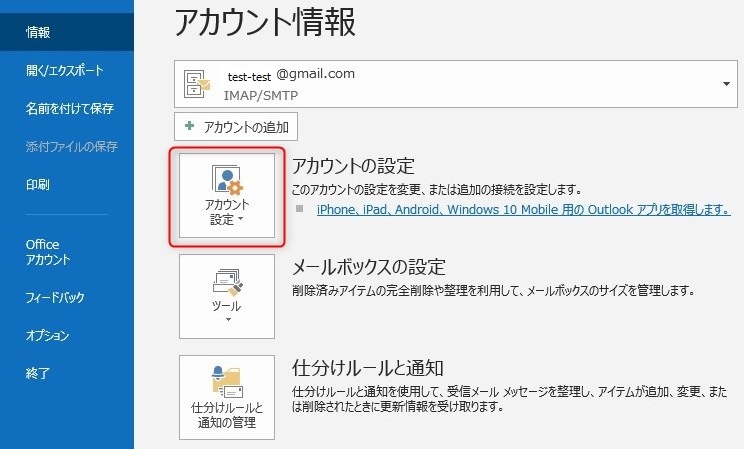Viewport: 744px width, 449px height.
Task: Click the green plus icon for adding account
Action: pyautogui.click(x=189, y=127)
